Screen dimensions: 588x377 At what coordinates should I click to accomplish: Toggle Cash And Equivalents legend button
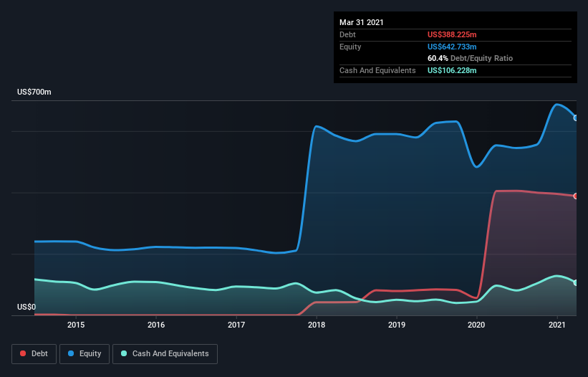165,354
